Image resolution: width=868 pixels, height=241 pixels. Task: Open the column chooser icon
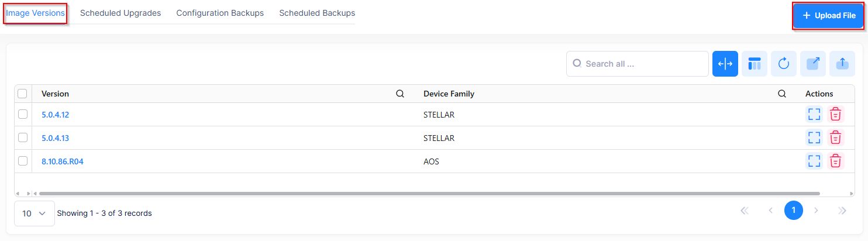[x=755, y=64]
